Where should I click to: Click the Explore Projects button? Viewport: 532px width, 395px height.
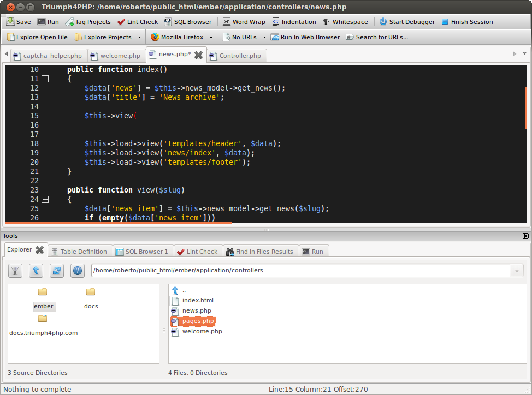(103, 37)
